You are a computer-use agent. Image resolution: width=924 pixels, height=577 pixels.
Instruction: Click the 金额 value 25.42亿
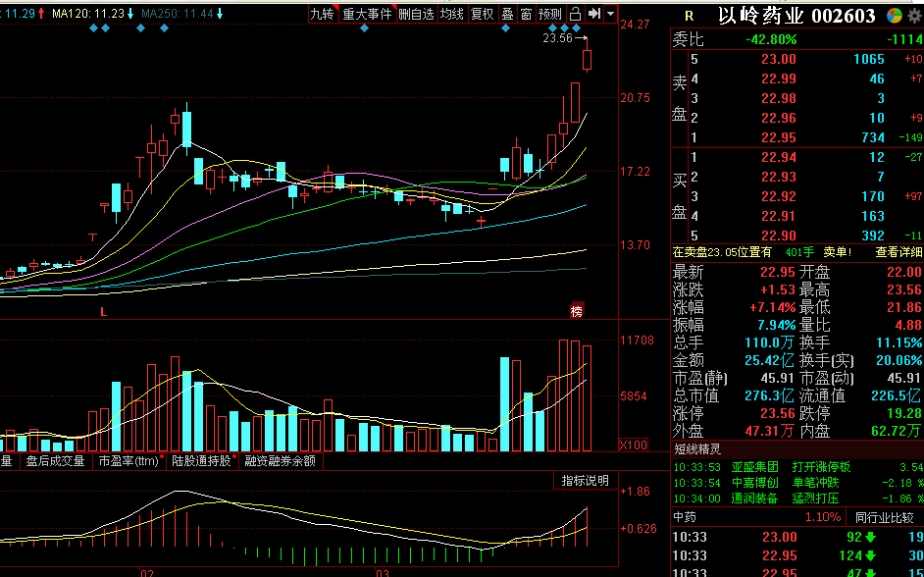[x=769, y=361]
